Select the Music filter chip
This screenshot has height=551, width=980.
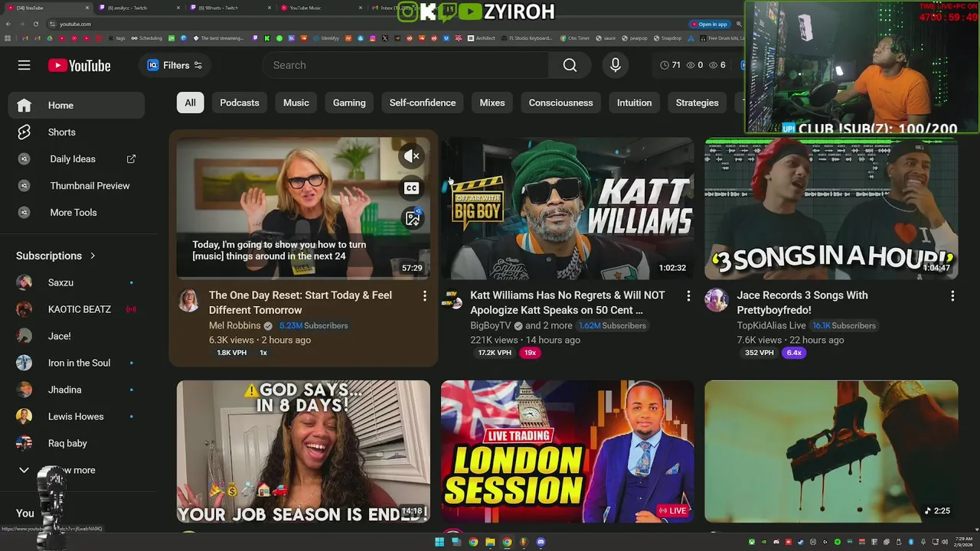tap(296, 103)
